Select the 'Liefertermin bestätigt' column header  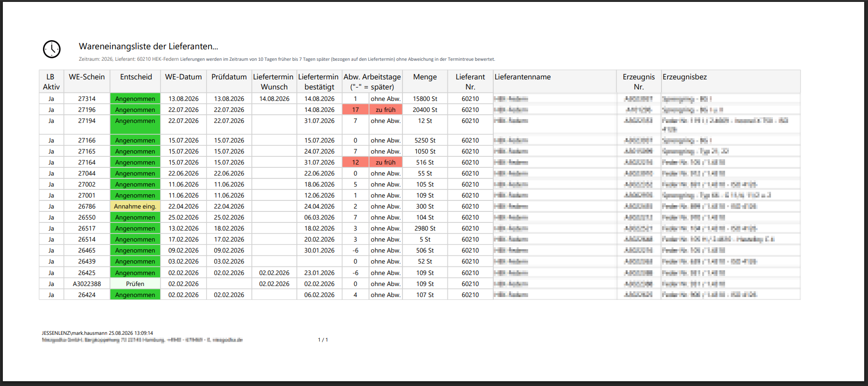click(x=319, y=82)
